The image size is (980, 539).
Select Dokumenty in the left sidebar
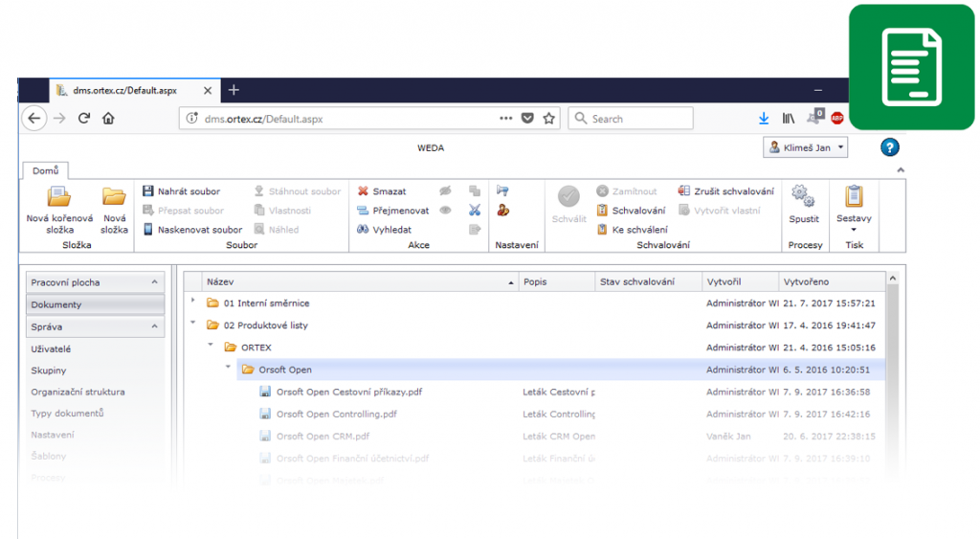(x=56, y=304)
